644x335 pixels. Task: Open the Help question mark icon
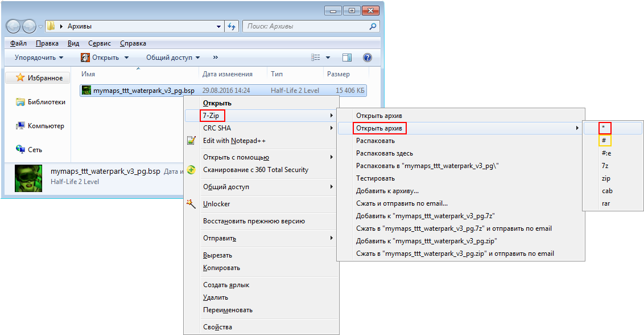point(368,58)
